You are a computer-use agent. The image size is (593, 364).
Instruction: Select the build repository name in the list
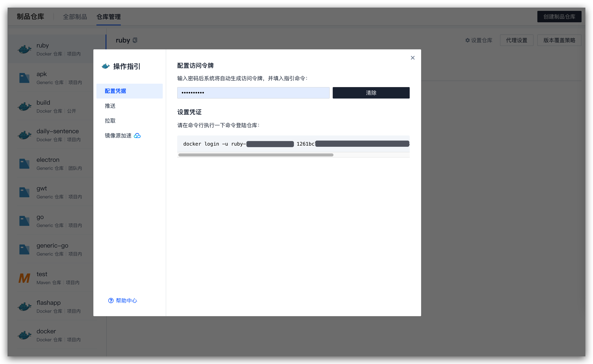(x=43, y=103)
